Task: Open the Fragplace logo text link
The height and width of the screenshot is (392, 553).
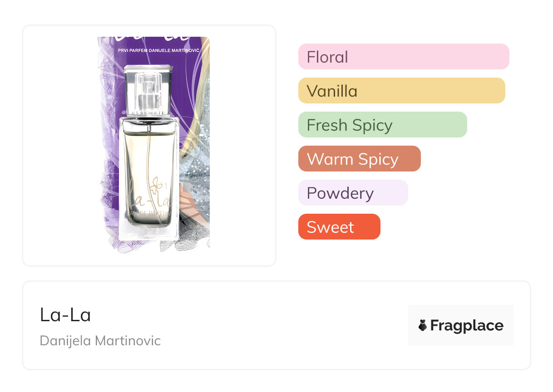Action: pos(466,326)
